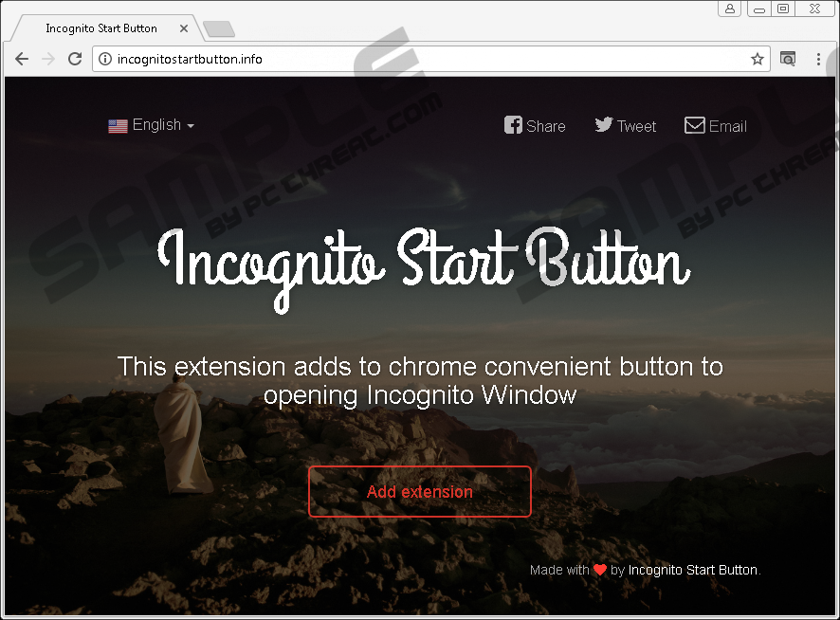Viewport: 840px width, 620px height.
Task: Open the footer Incognito Start Button link
Action: point(693,570)
